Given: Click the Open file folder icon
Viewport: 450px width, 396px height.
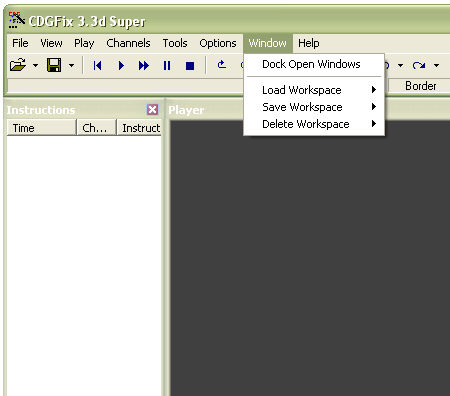Looking at the screenshot, I should (x=18, y=65).
